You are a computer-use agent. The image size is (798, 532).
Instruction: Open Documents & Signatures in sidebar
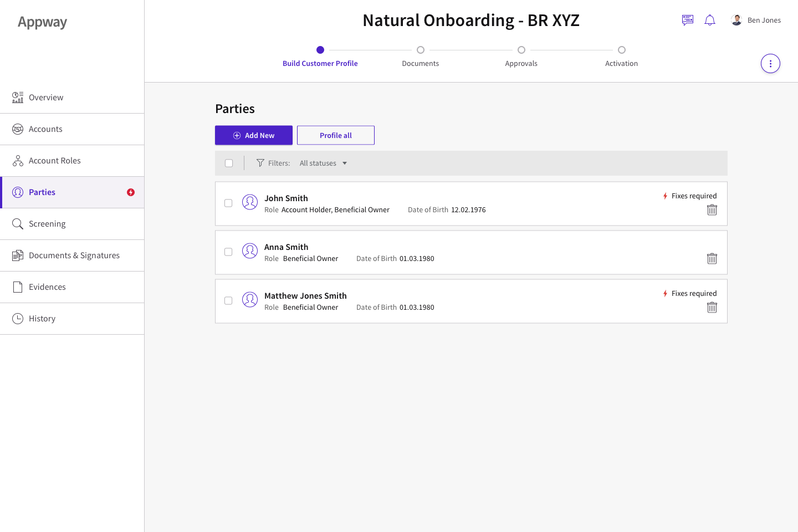click(x=74, y=255)
